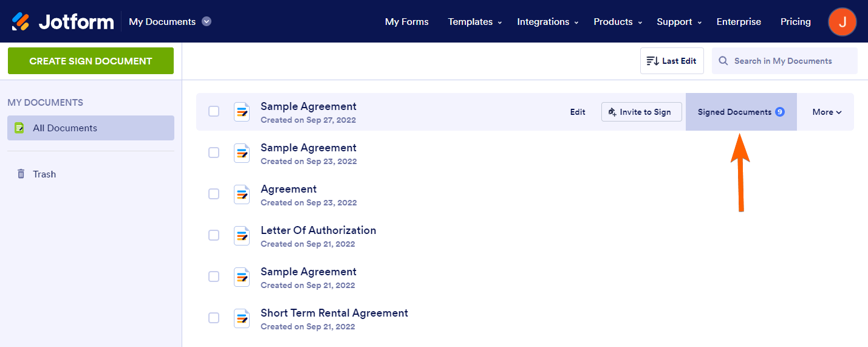Select the Sep 27 Sample Agreement checkbox

tap(214, 111)
